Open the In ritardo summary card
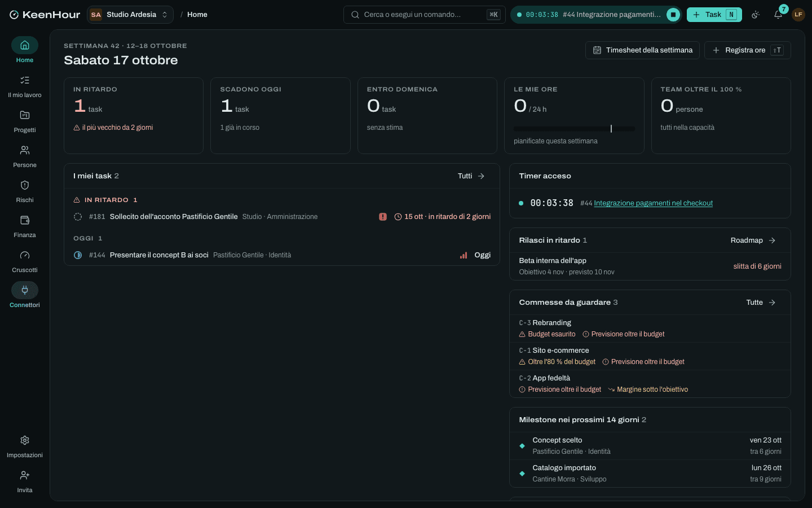 [134, 116]
